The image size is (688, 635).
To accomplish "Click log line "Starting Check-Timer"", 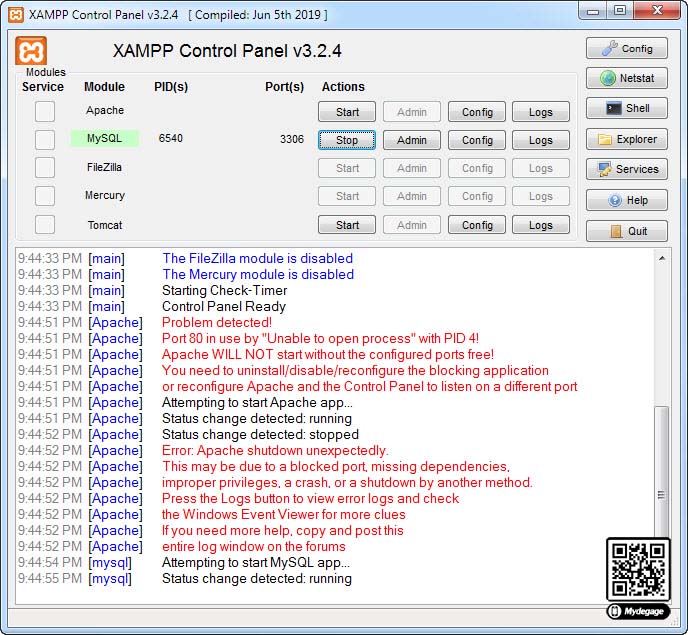I will click(225, 291).
